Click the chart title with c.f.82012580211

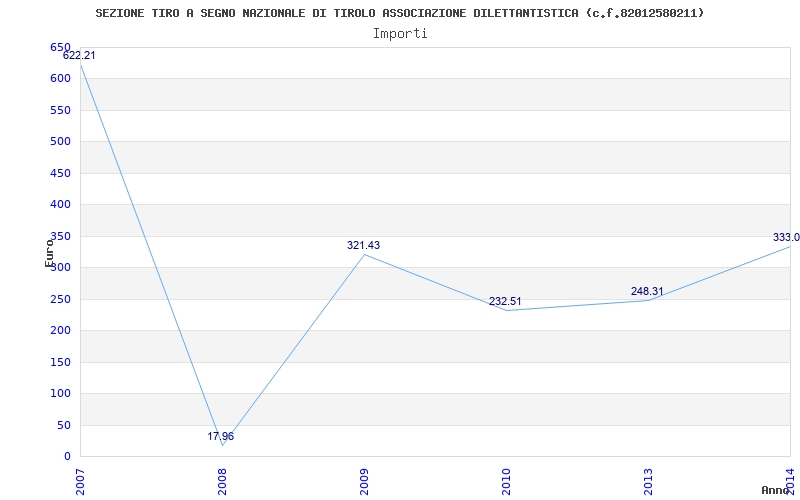(399, 13)
